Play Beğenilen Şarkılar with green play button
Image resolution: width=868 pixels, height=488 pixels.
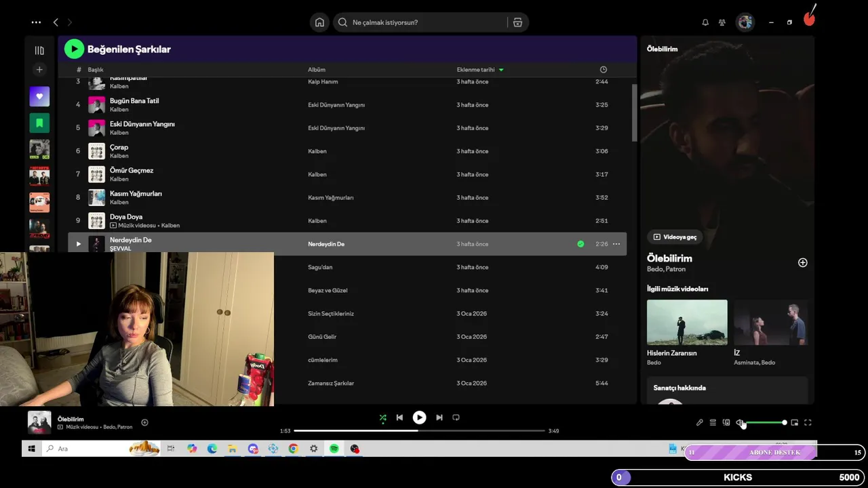74,49
